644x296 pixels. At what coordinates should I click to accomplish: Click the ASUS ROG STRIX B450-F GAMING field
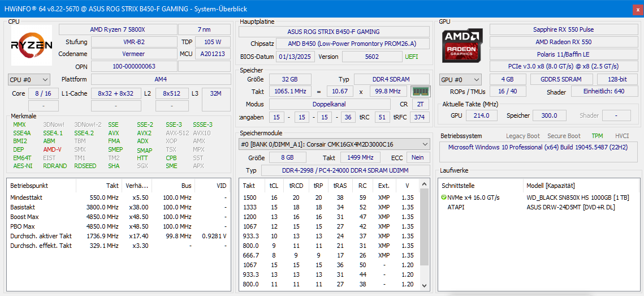(x=334, y=32)
